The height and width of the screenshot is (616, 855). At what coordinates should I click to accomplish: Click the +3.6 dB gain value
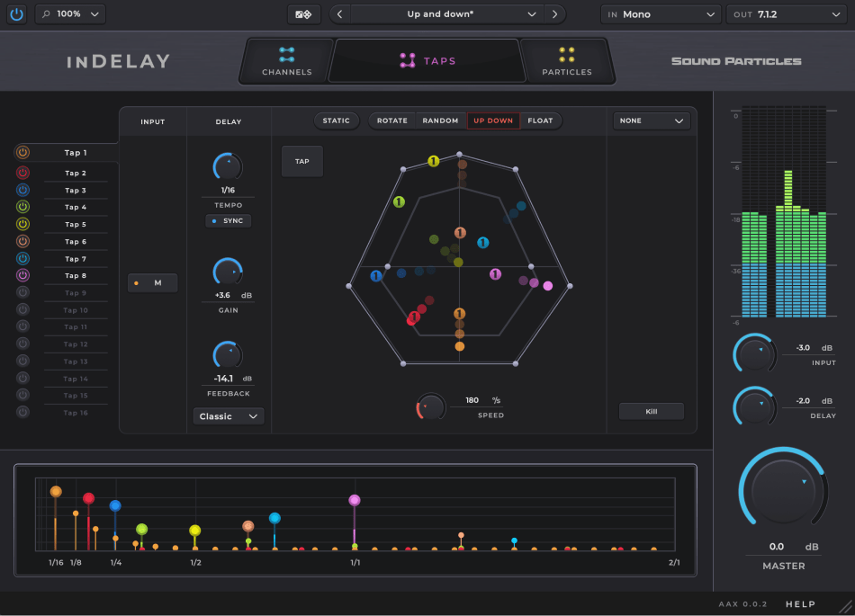tap(222, 295)
